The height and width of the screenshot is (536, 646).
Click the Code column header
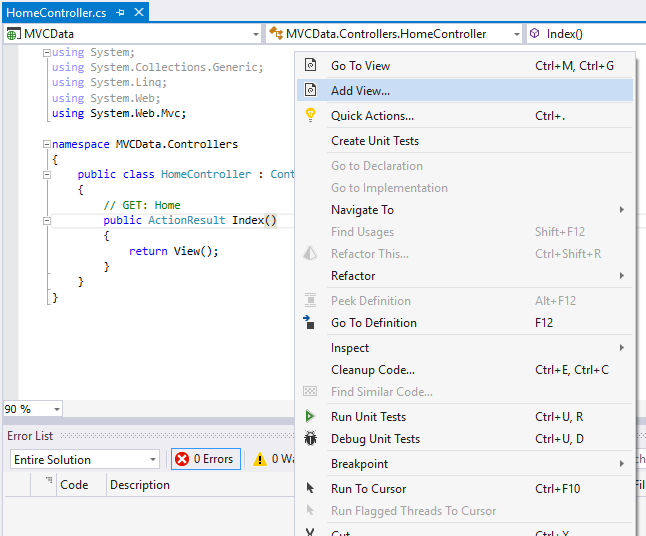pos(74,485)
